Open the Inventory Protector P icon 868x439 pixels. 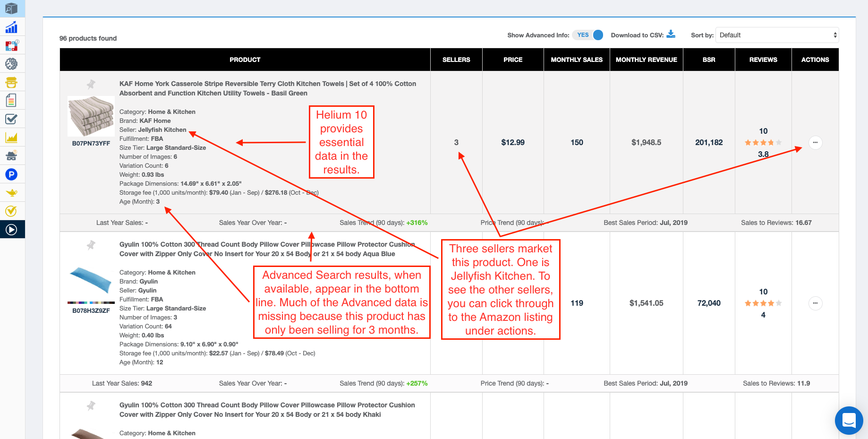coord(11,174)
